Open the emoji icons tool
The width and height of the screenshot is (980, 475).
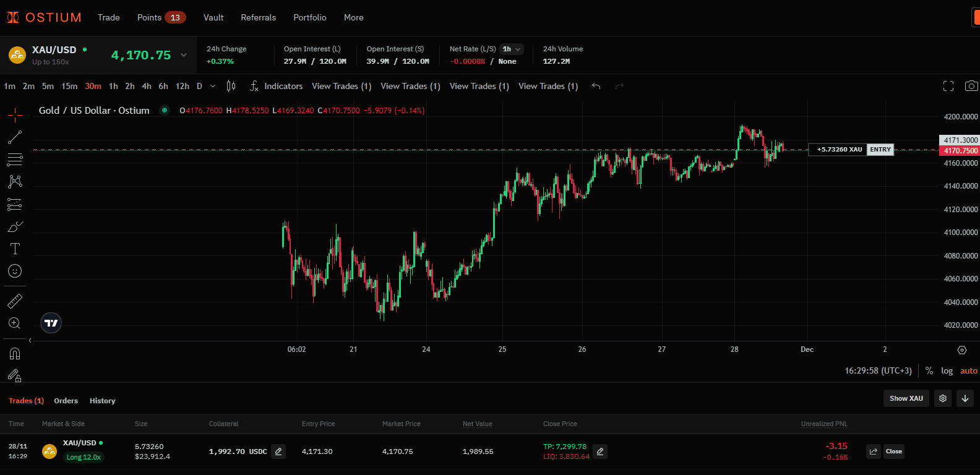[15, 271]
